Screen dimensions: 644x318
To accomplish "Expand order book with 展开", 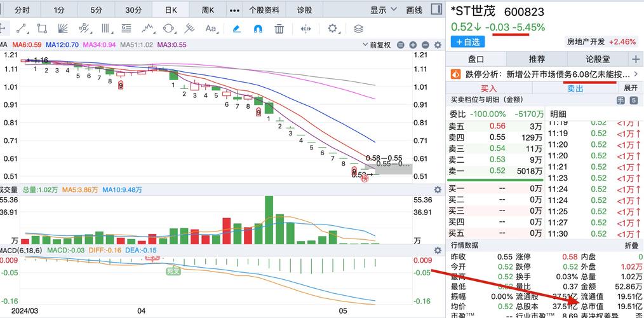I will (x=631, y=88).
